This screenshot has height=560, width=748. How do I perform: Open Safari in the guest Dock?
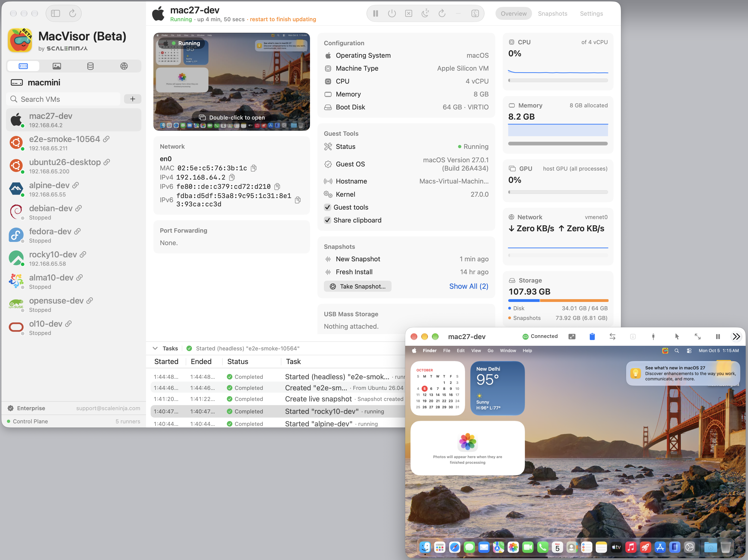[454, 548]
